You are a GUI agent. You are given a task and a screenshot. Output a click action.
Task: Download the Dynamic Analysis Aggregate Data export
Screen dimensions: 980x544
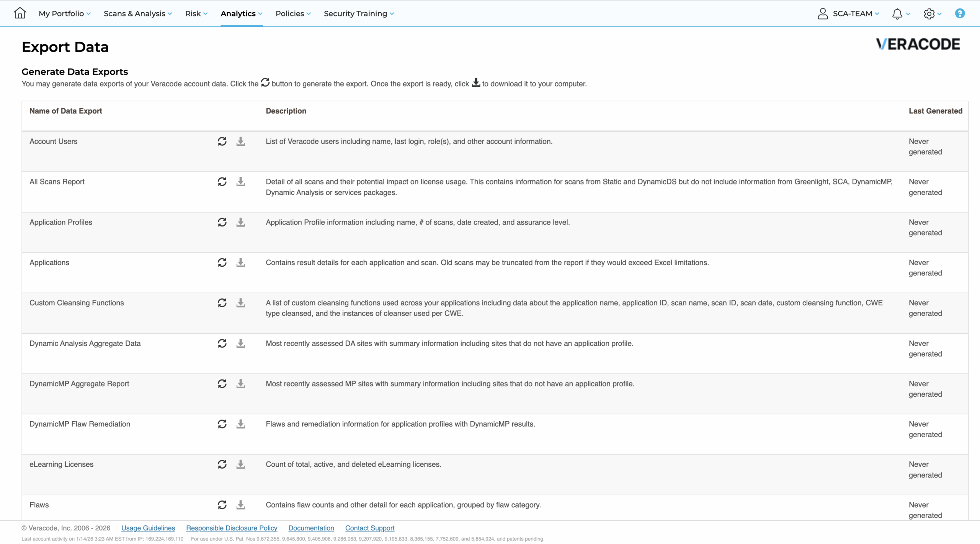[240, 344]
